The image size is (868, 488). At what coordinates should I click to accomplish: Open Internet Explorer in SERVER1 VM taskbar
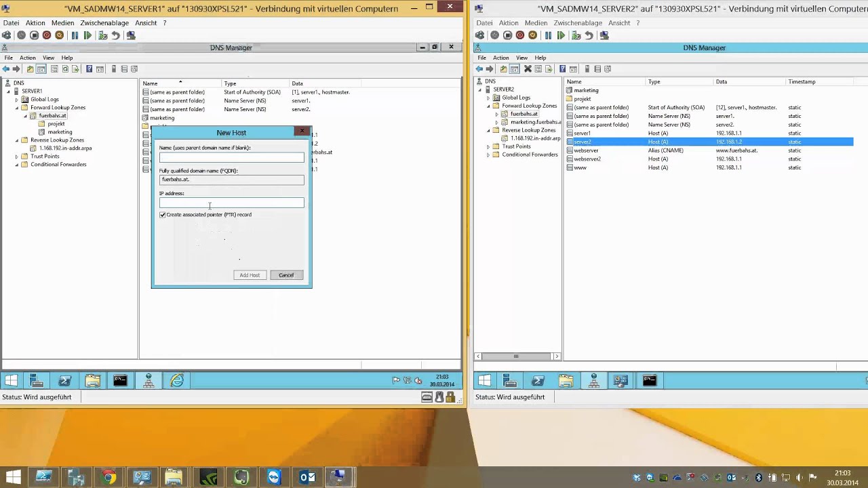(177, 381)
